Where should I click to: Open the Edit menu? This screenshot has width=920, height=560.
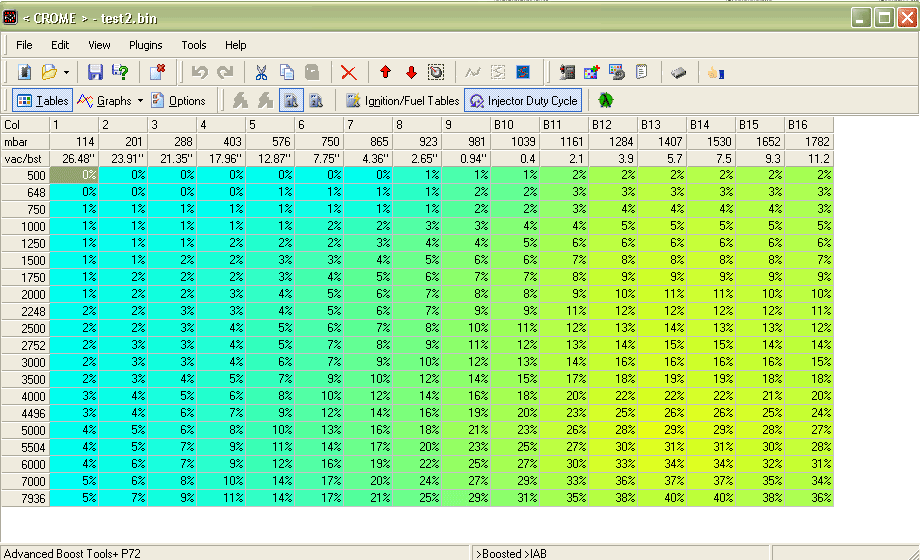(60, 45)
